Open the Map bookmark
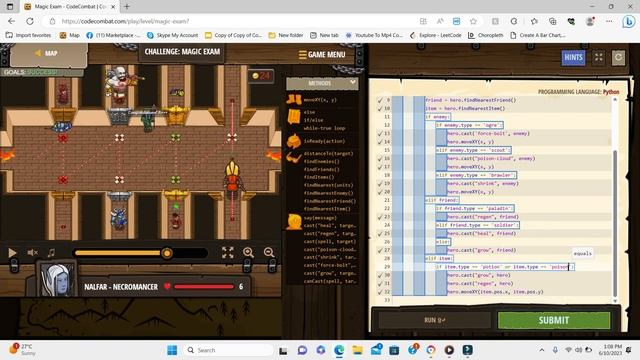The height and width of the screenshot is (360, 640). [70, 35]
